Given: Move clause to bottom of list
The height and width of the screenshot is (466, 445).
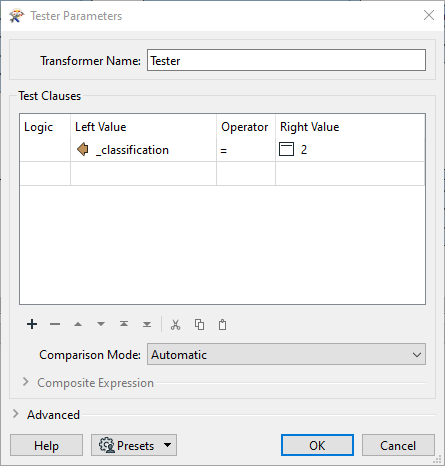Looking at the screenshot, I should tap(147, 324).
